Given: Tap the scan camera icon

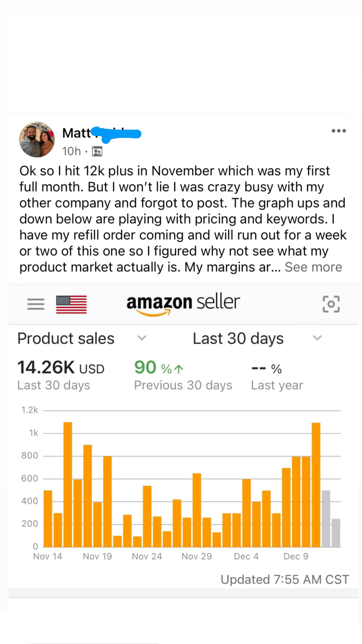Looking at the screenshot, I should click(x=331, y=304).
